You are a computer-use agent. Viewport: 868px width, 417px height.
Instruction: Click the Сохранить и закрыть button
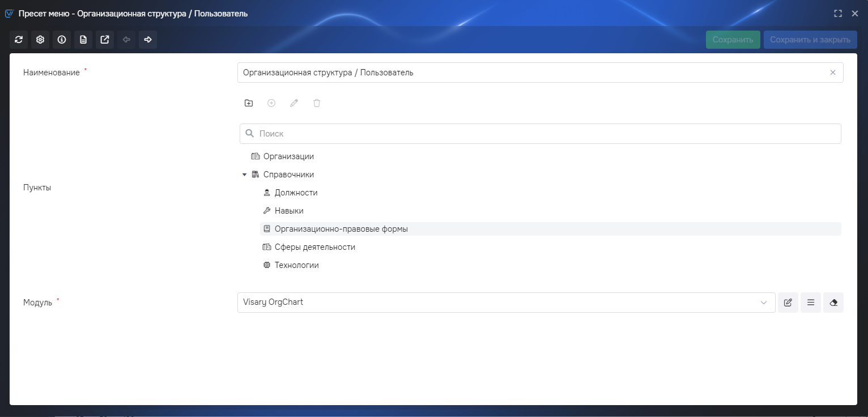[x=810, y=40]
